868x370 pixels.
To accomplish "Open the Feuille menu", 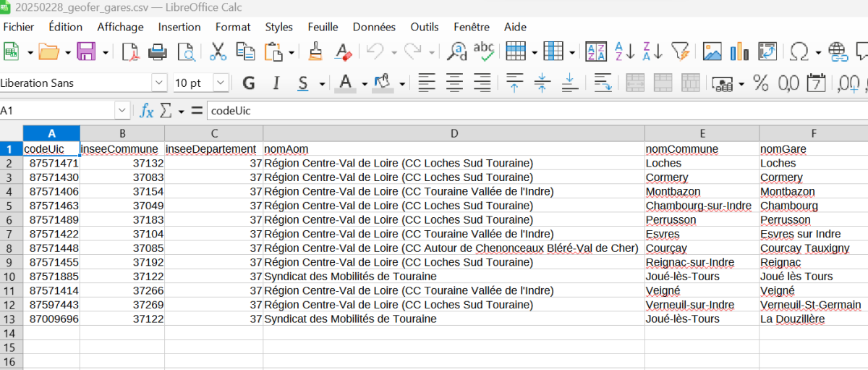I will click(x=323, y=27).
